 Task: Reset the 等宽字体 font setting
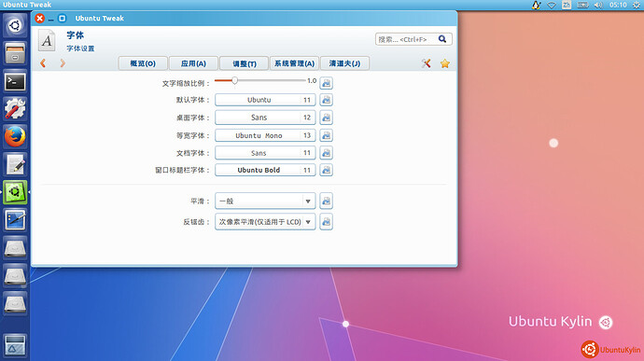pyautogui.click(x=326, y=135)
